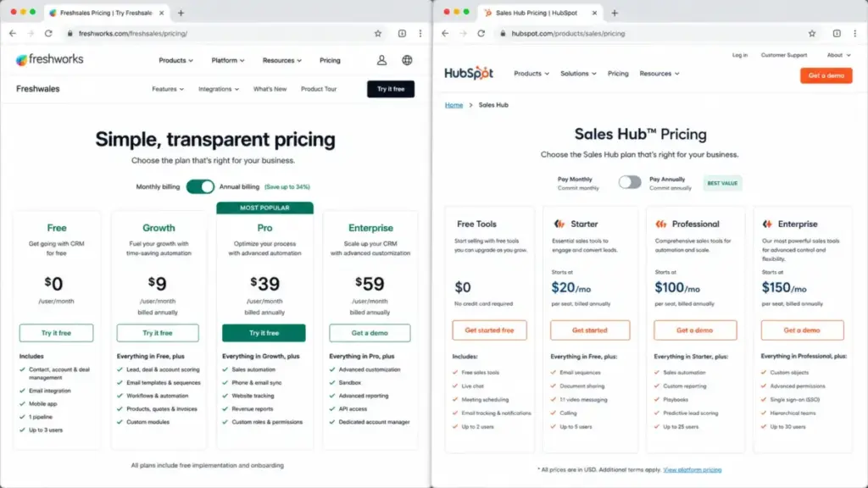Expand Freshworks Platform dropdown
This screenshot has height=488, width=868.
[227, 60]
